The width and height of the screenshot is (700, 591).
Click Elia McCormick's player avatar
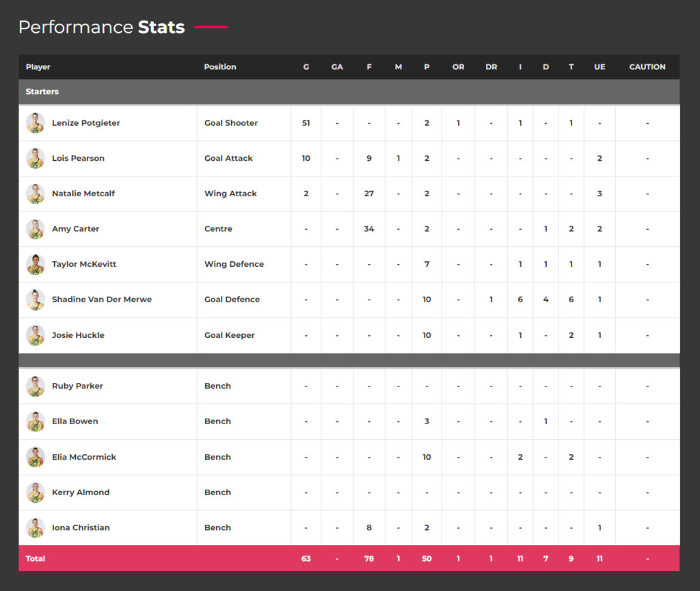click(36, 457)
